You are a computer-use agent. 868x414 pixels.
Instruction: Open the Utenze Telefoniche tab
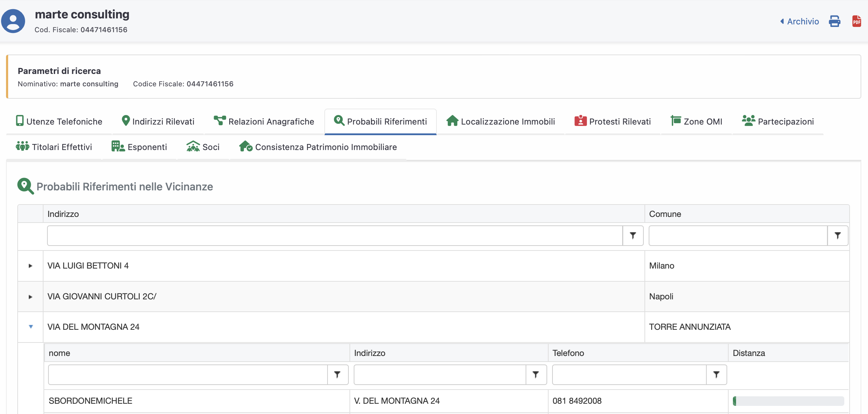coord(59,121)
